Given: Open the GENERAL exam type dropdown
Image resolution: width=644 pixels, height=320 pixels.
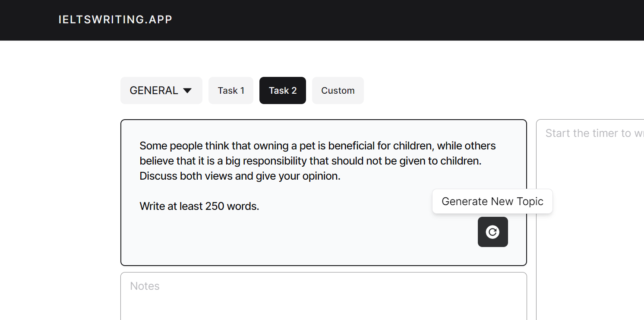Looking at the screenshot, I should coord(161,90).
